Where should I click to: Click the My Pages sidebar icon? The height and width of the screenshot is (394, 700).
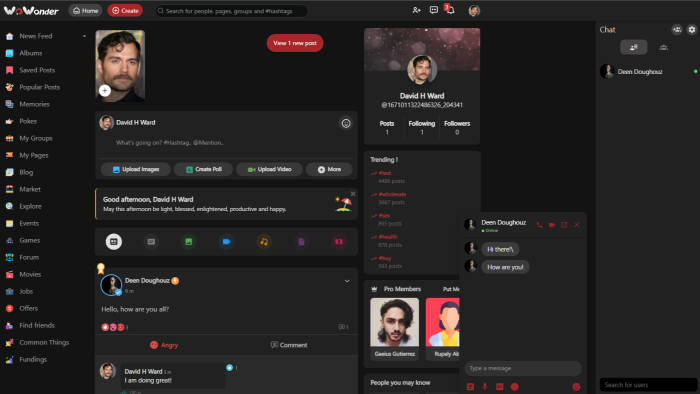[x=9, y=155]
